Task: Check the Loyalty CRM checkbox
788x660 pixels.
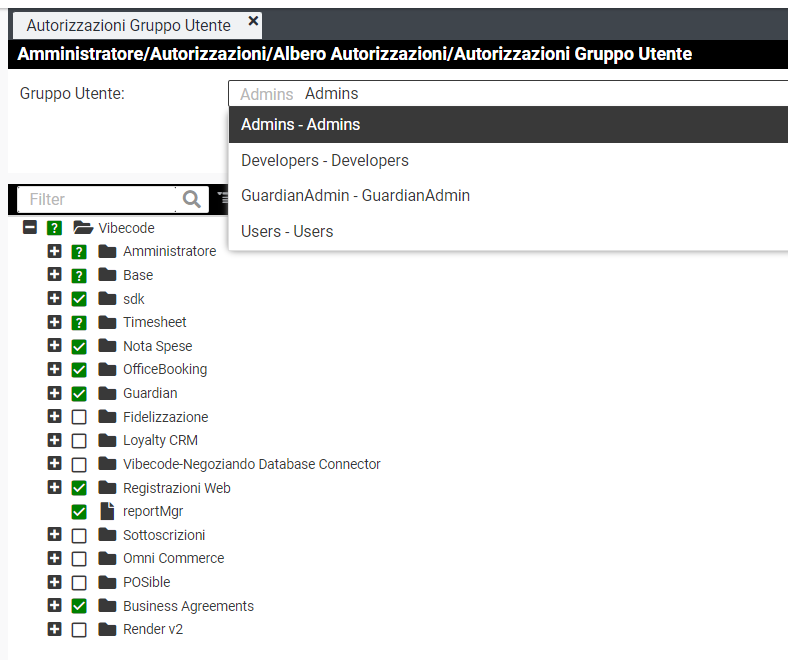Action: point(79,441)
